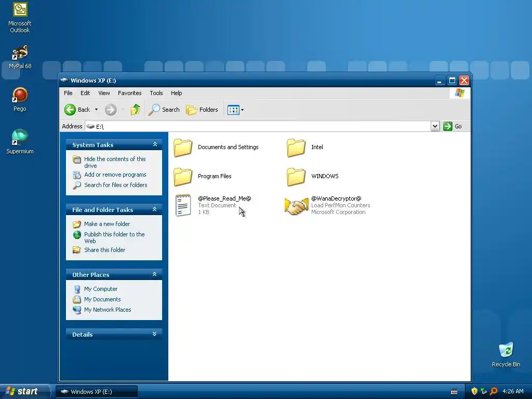532x399 pixels.
Task: Click the 4:26 AM system clock
Action: 513,391
